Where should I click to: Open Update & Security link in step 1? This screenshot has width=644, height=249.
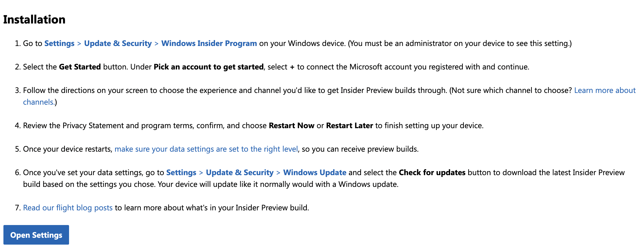click(x=118, y=44)
